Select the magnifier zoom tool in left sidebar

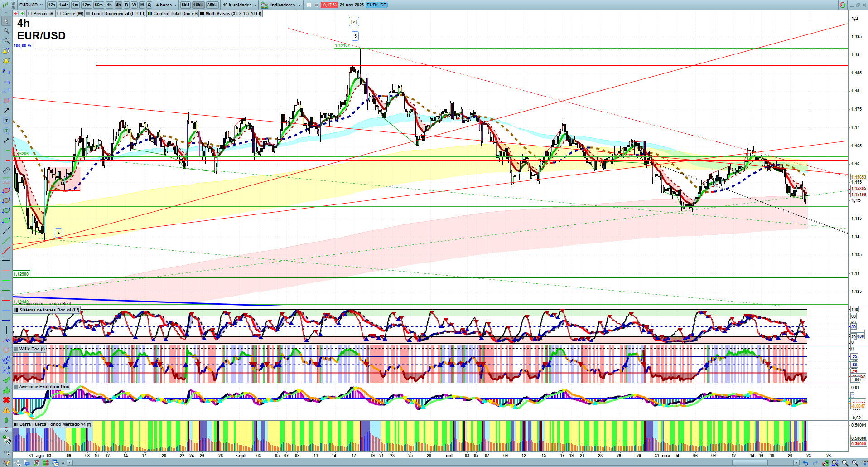6,31
